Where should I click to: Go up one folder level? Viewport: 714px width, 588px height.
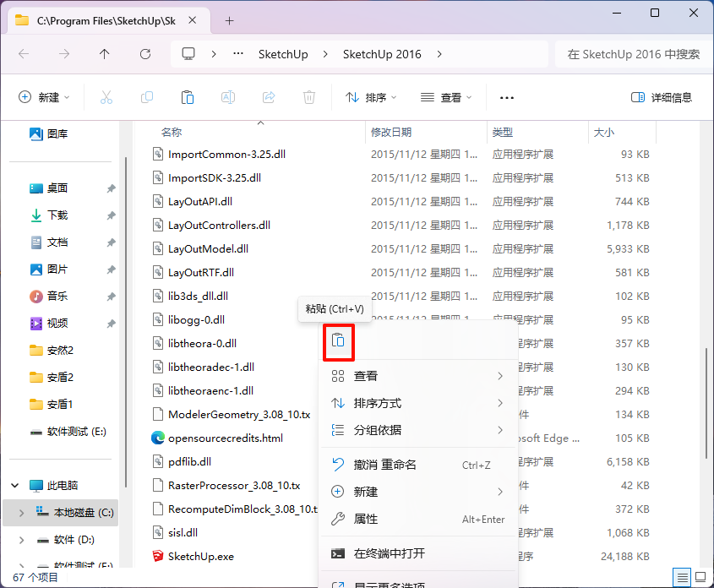(104, 54)
